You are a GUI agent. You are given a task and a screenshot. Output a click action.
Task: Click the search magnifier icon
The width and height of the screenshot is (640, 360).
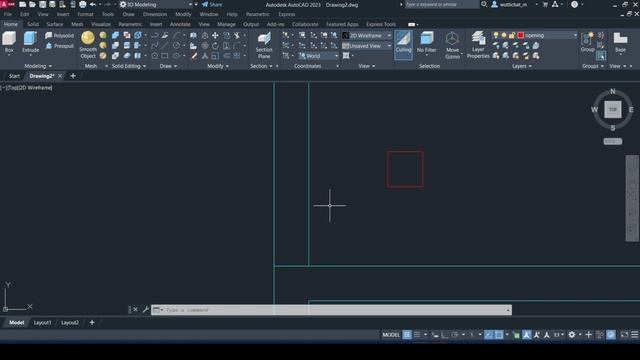pos(484,4)
